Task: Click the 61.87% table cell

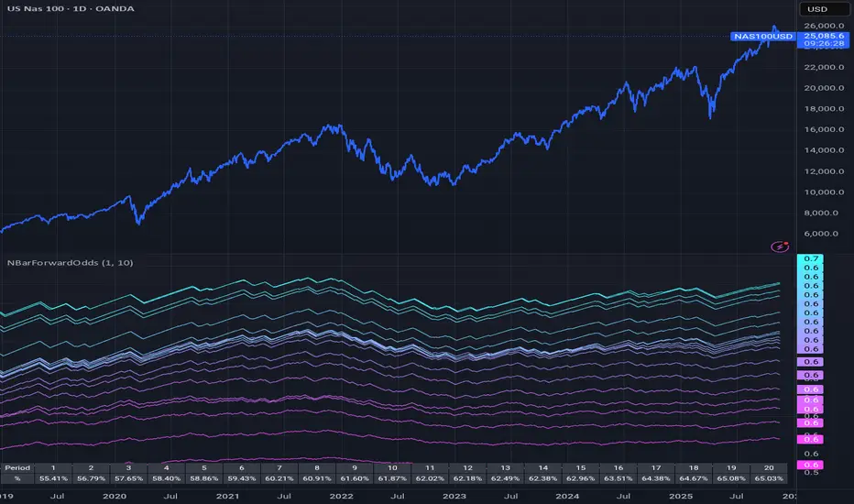Action: tap(392, 478)
